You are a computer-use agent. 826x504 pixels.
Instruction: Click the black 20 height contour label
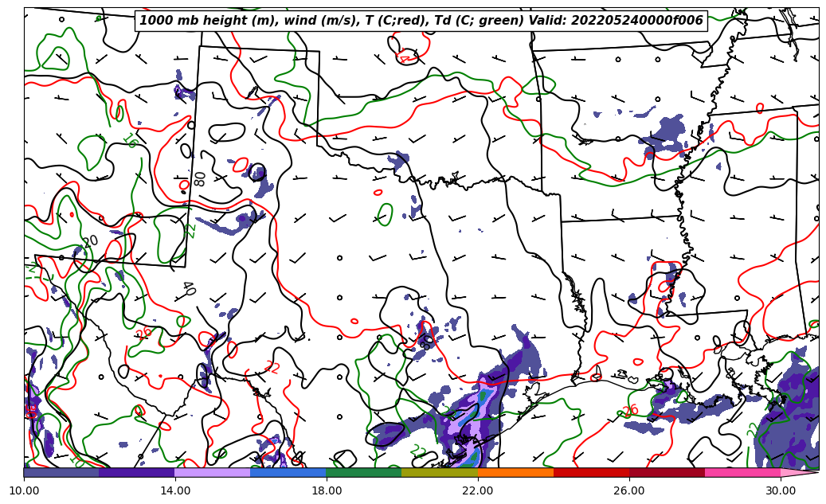click(90, 242)
